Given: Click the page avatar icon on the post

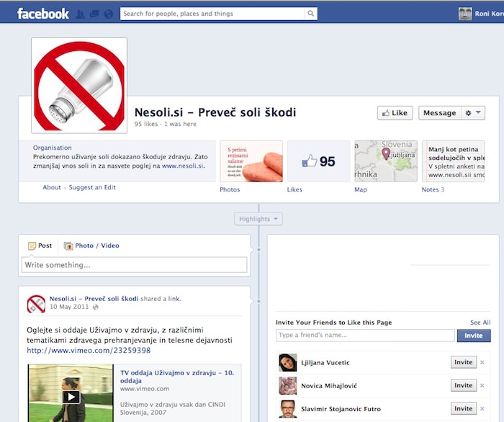Looking at the screenshot, I should click(36, 304).
